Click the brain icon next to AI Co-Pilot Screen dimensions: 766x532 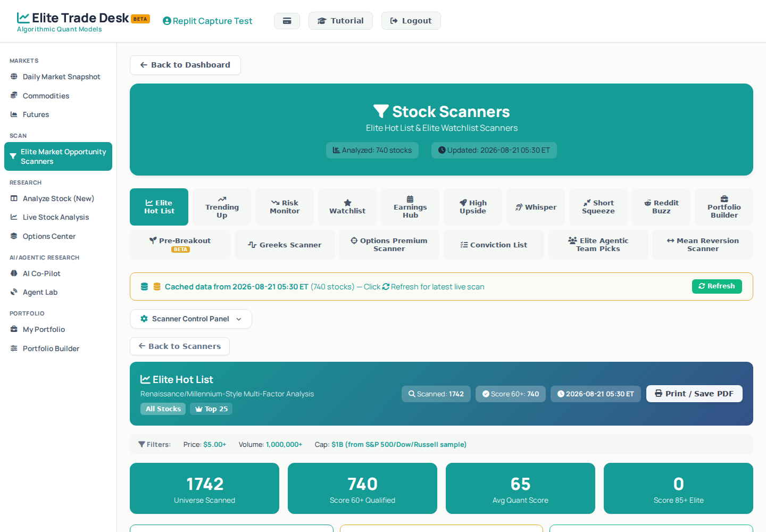(14, 273)
